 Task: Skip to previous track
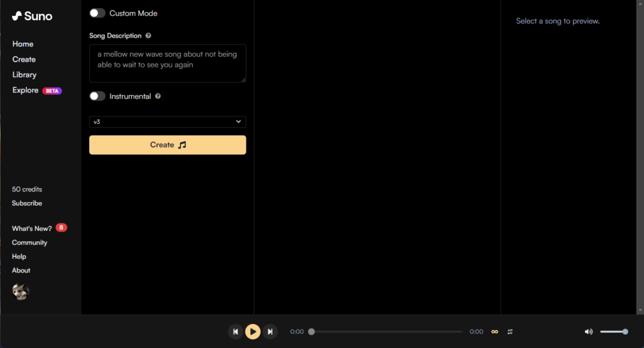coord(235,332)
